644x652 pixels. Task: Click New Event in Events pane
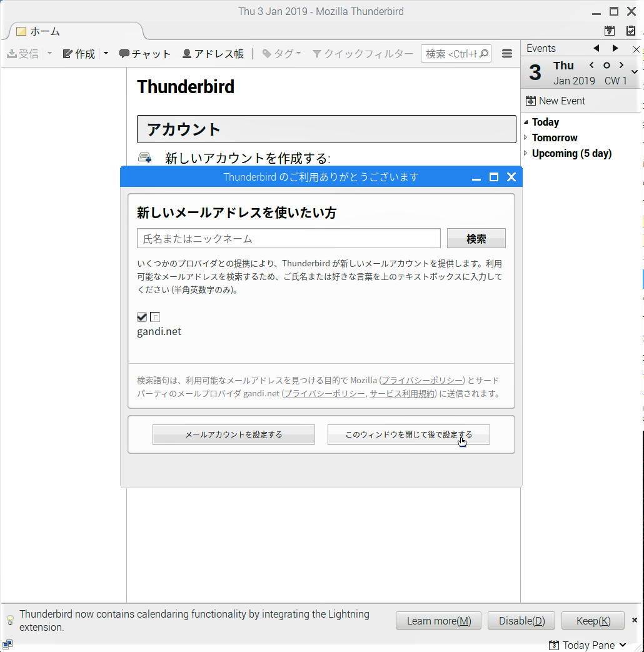556,101
